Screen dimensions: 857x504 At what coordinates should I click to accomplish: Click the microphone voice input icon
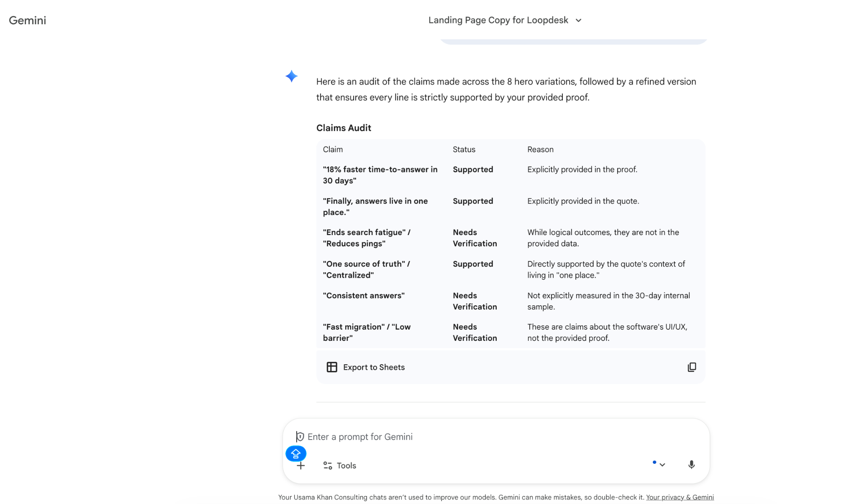pos(691,465)
